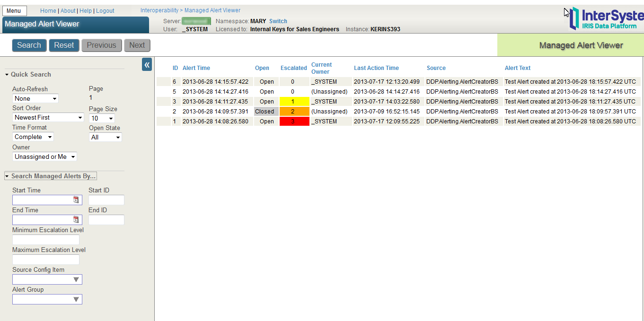This screenshot has height=321, width=644.
Task: Focus the Start ID field
Action: 106,200
